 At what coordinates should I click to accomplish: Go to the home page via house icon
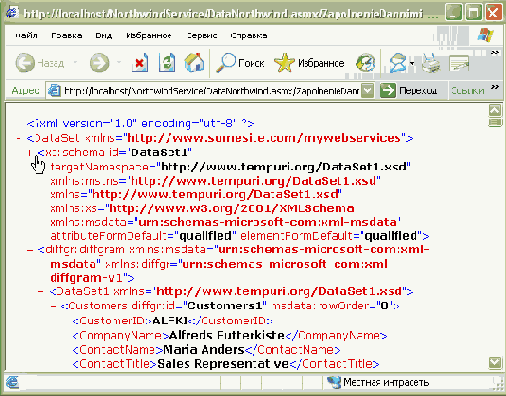click(194, 62)
